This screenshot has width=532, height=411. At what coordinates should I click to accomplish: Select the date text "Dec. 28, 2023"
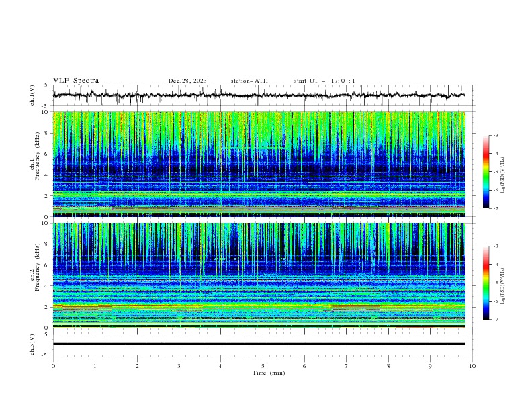click(x=187, y=81)
